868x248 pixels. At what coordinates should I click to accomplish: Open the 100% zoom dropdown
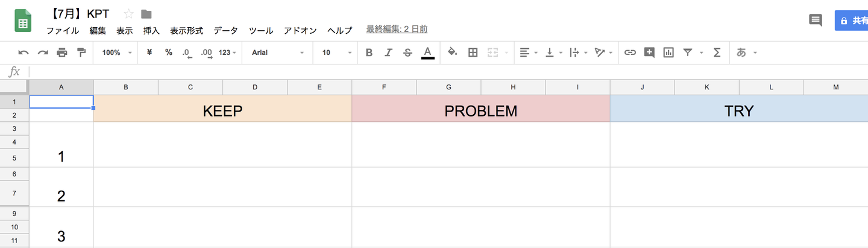coord(117,52)
